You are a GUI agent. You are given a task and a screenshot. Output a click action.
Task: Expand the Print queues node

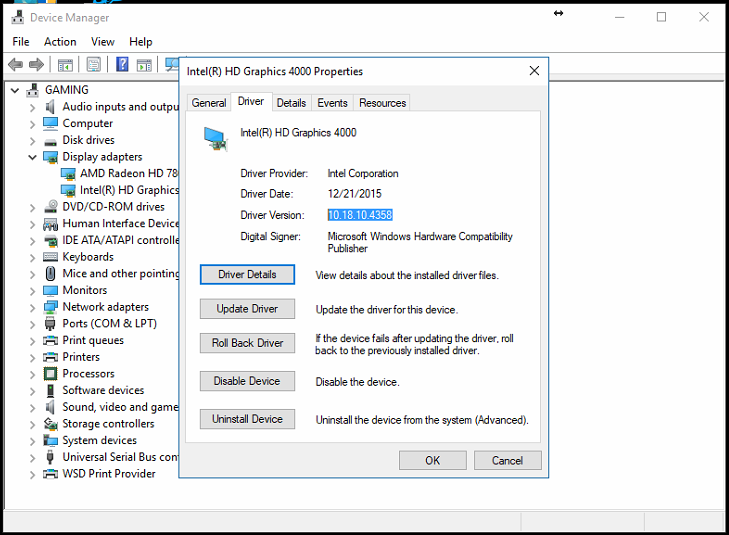(x=32, y=341)
